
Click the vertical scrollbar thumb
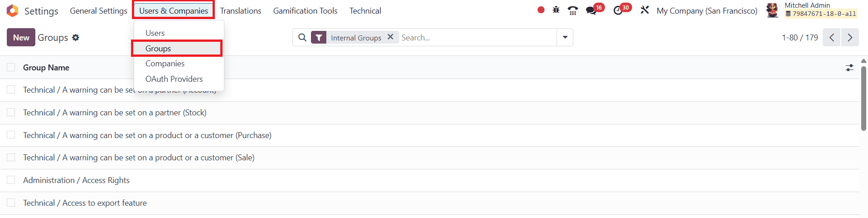point(863,99)
